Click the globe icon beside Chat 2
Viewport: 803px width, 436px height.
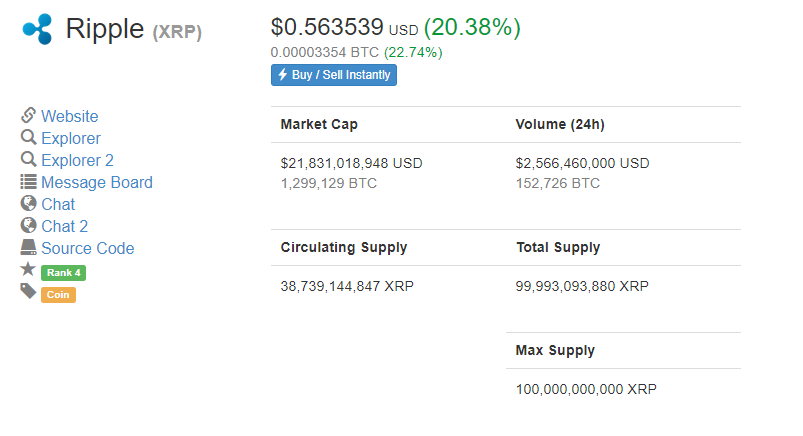28,225
